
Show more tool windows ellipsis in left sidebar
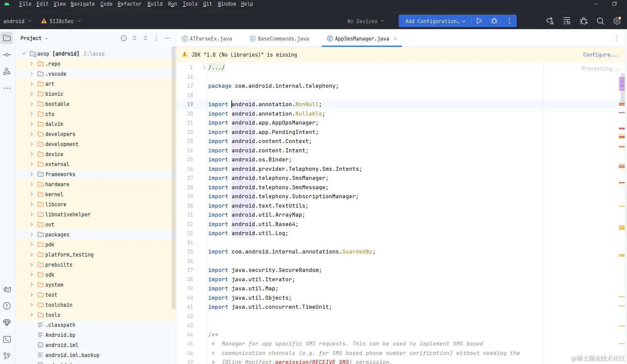point(7,88)
